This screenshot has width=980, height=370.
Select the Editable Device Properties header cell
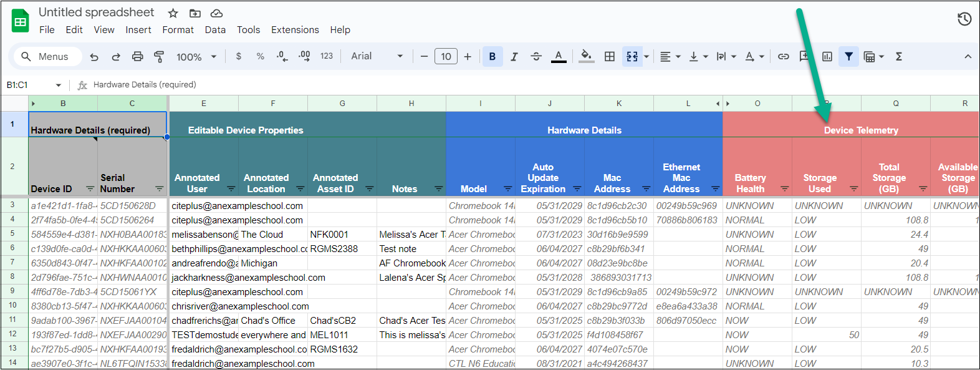(307, 125)
